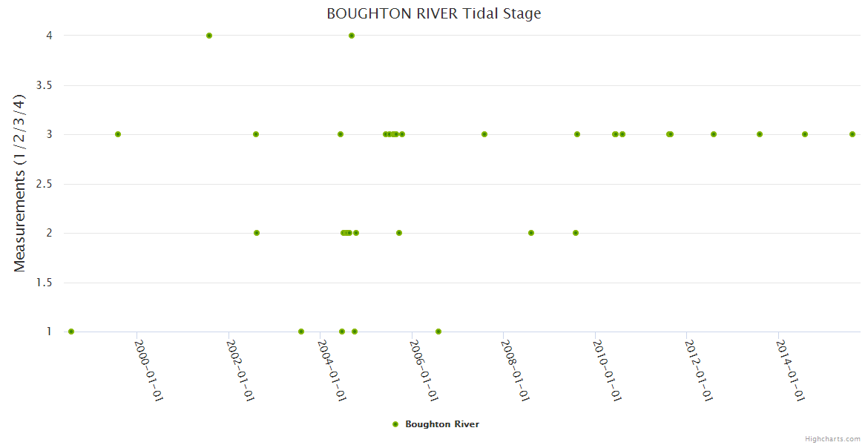Click the leftmost value 1 data point
Viewport: 868px width, 445px height.
pos(71,332)
